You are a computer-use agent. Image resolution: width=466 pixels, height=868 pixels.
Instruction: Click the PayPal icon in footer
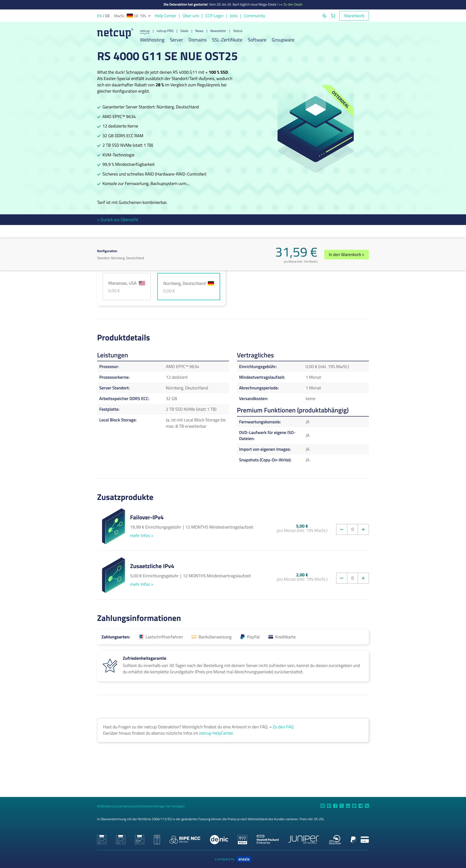tap(353, 839)
